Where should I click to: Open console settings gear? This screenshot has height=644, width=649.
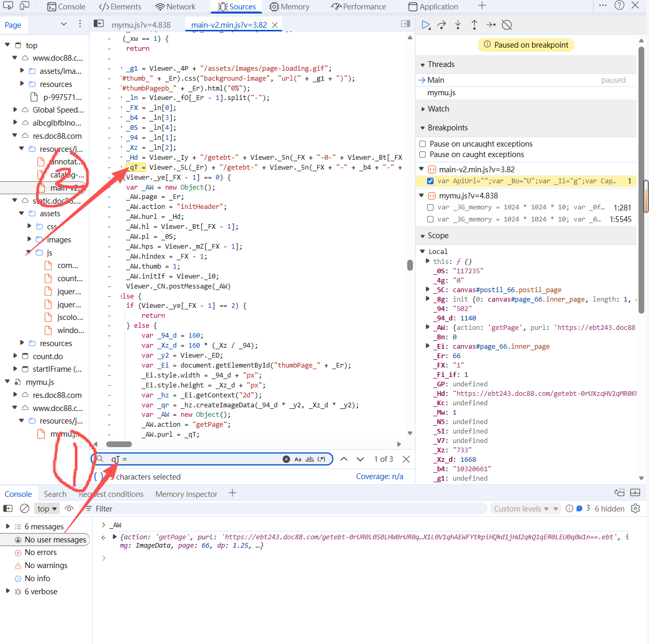pyautogui.click(x=635, y=508)
